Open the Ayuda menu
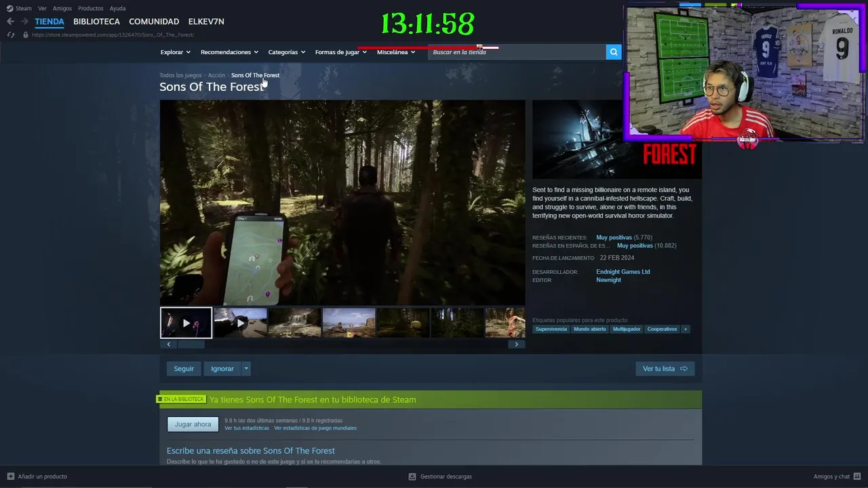The height and width of the screenshot is (488, 868). point(117,8)
